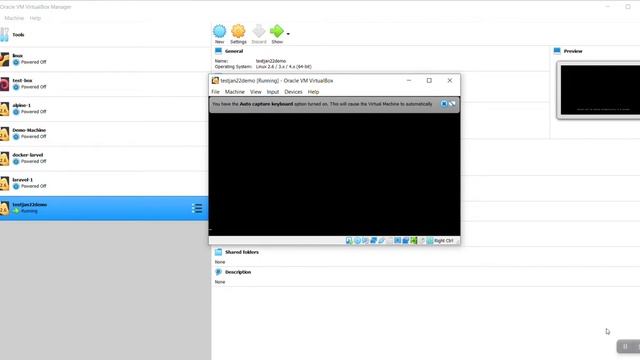
Task: Click the VM window title bar icon
Action: point(215,81)
